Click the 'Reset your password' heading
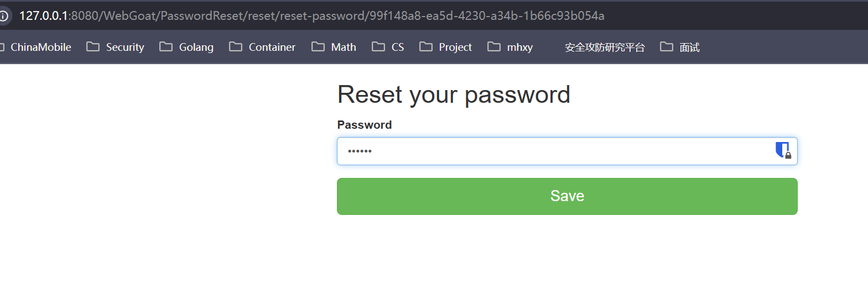This screenshot has height=305, width=868. [454, 94]
